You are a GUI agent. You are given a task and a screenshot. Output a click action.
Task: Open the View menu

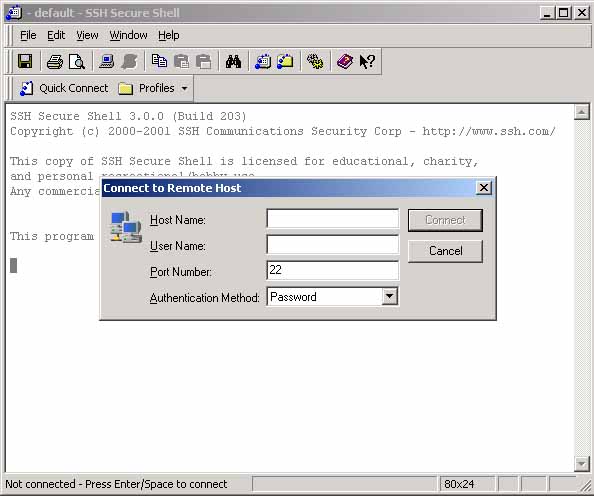click(x=87, y=35)
